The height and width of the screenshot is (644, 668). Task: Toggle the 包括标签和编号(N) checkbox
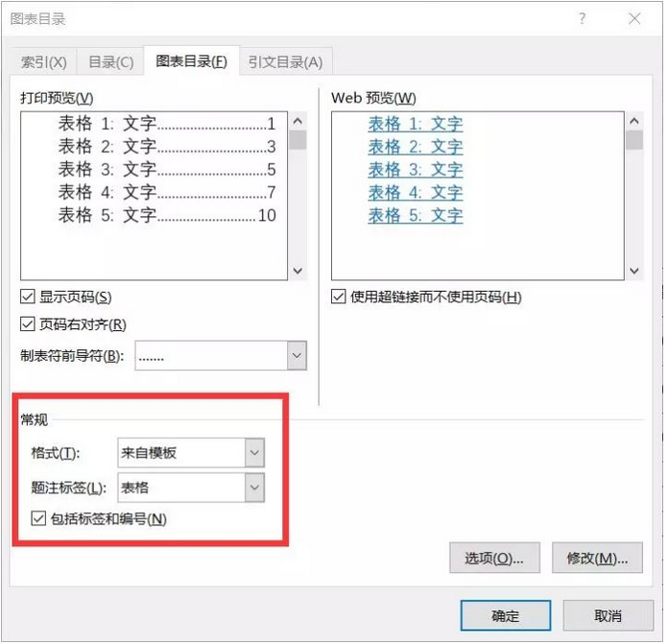click(38, 518)
